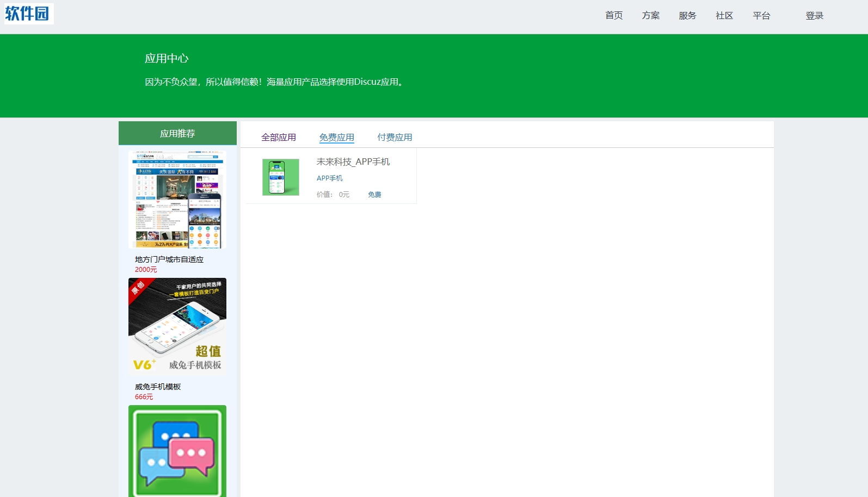Image resolution: width=868 pixels, height=497 pixels.
Task: Open the 未来科技_APP手机 title link
Action: (353, 162)
